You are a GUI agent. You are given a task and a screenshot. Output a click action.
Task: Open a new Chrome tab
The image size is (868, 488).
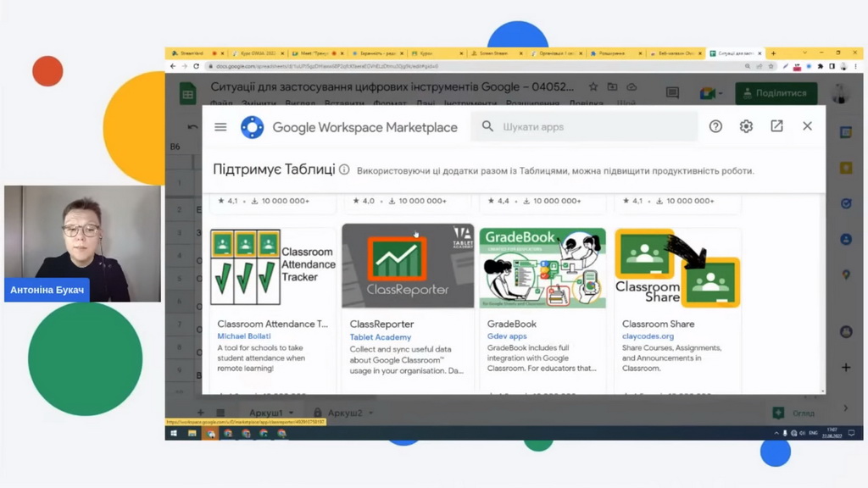[x=773, y=53]
